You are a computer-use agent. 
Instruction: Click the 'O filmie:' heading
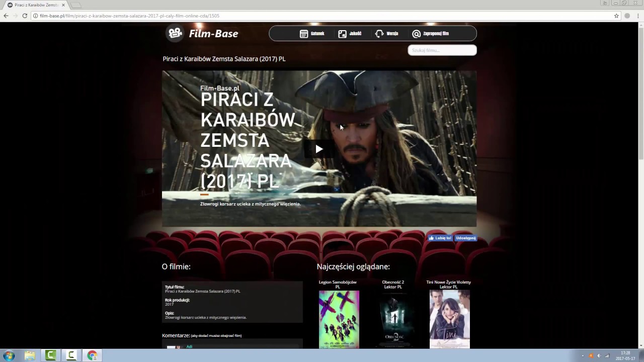[176, 266]
